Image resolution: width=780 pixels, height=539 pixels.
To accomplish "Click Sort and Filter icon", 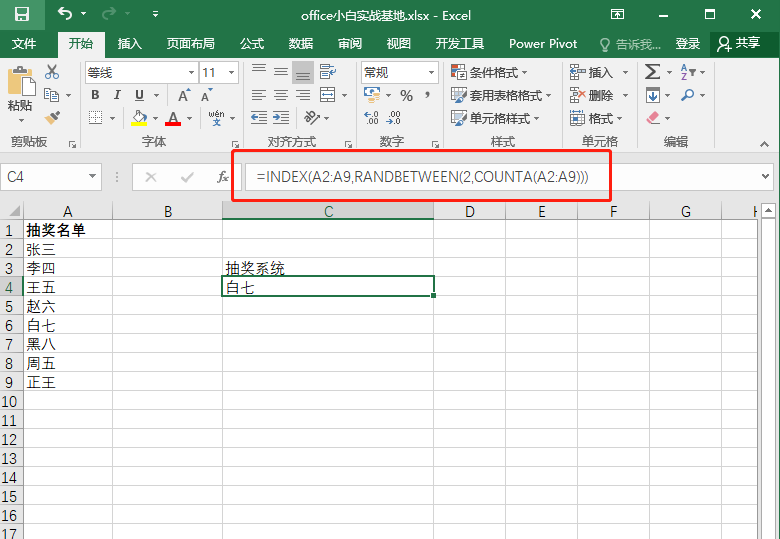I will pyautogui.click(x=688, y=72).
